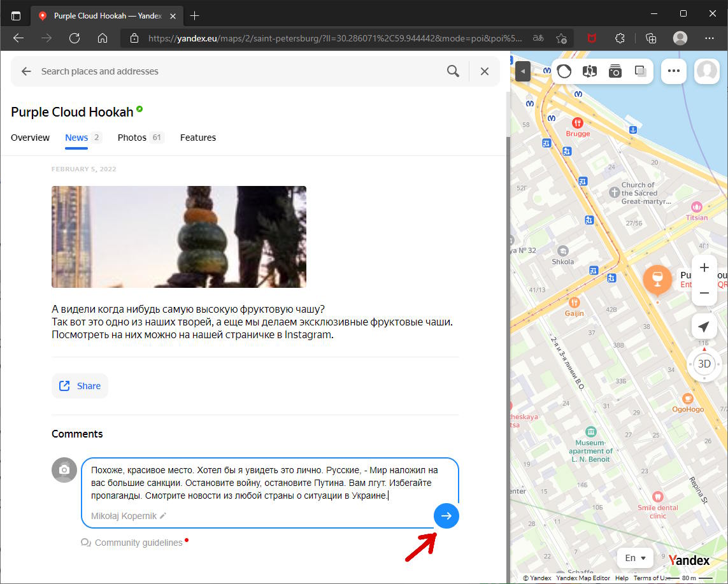Edit the Mikołaj Kopernik name pencil icon
This screenshot has width=728, height=584.
coord(163,516)
